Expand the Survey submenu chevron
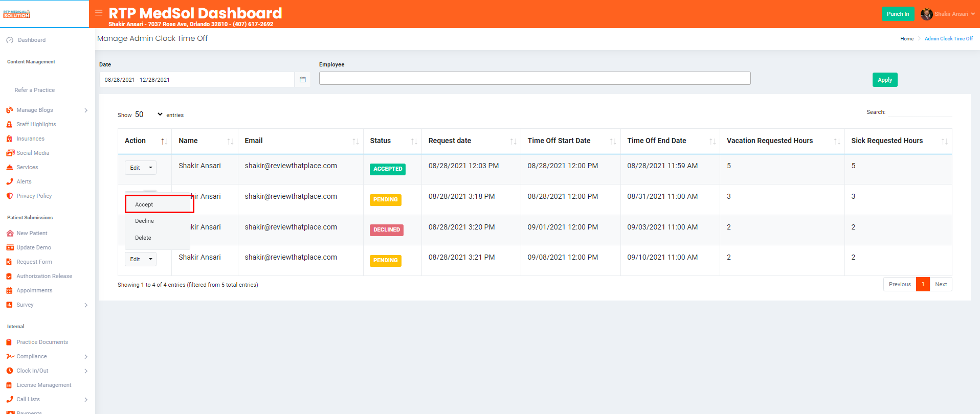This screenshot has width=980, height=414. [86, 305]
